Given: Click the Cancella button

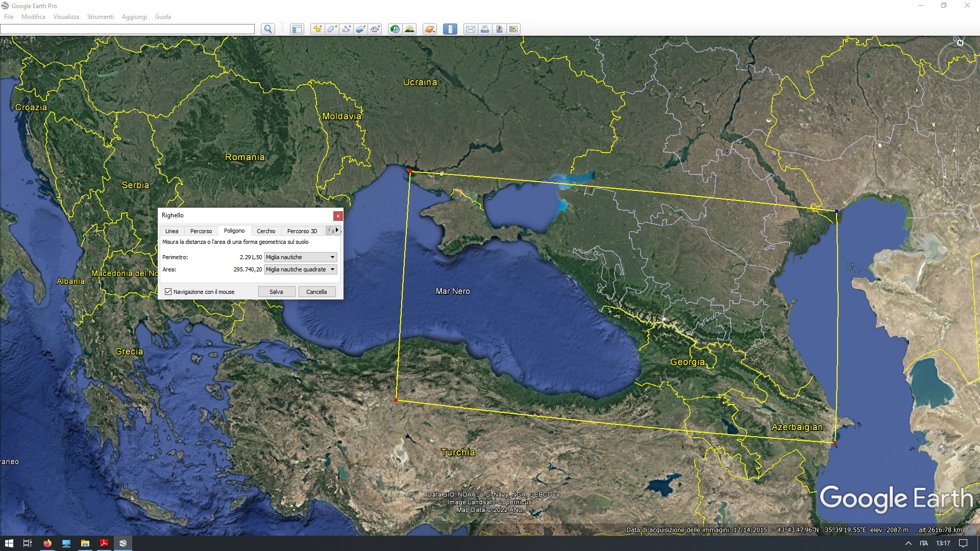Looking at the screenshot, I should 316,292.
